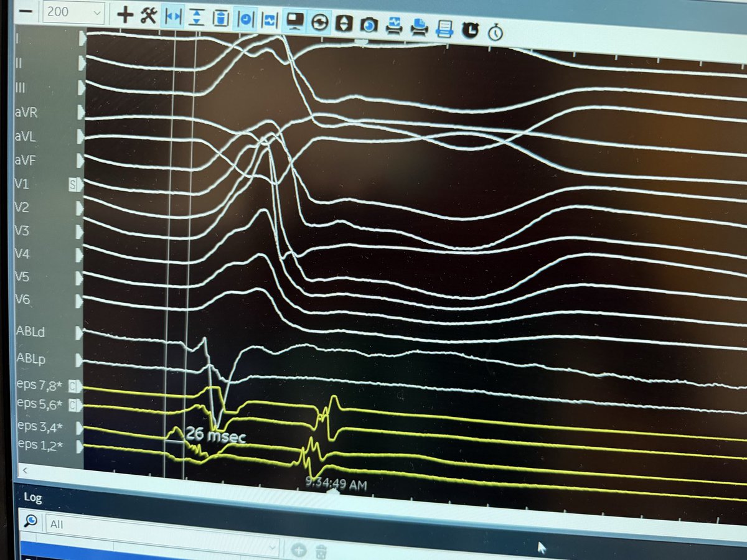Image resolution: width=747 pixels, height=560 pixels.
Task: Open the sweep speed 200 dropdown
Action: 75,11
